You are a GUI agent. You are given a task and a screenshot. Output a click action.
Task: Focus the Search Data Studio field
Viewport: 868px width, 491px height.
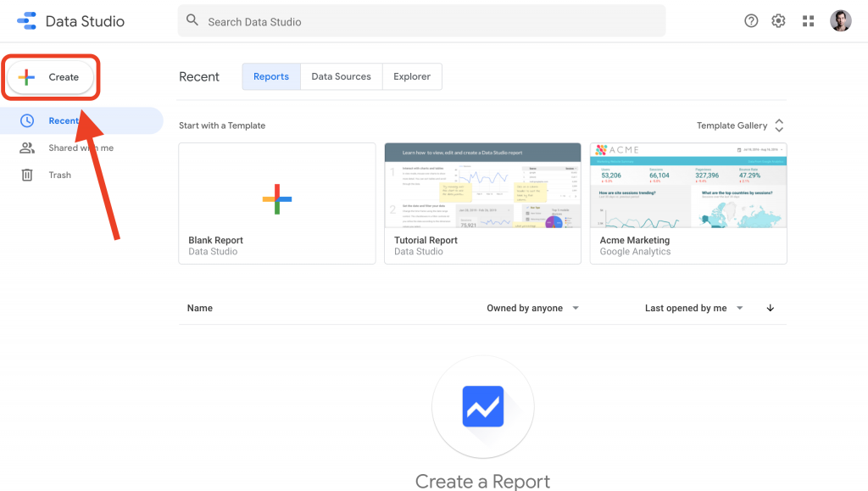(x=422, y=21)
